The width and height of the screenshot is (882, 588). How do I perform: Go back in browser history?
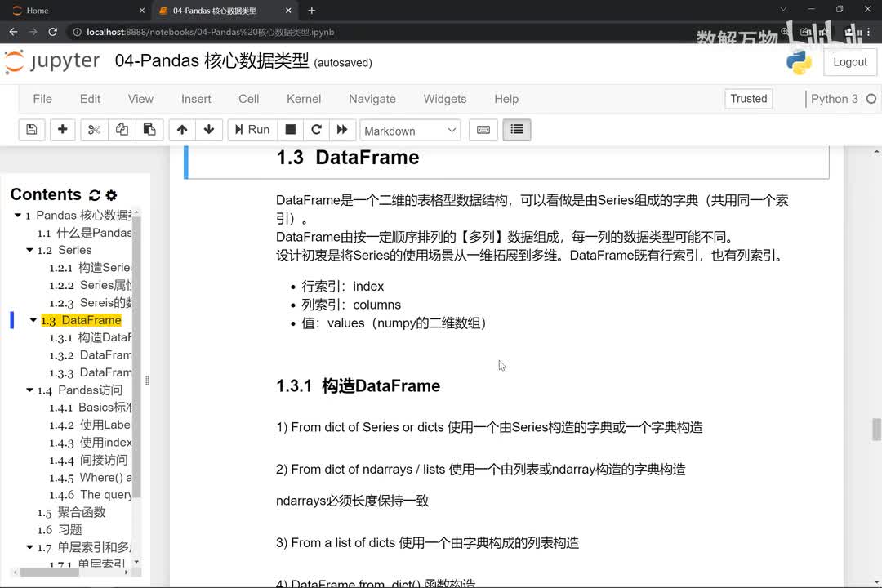(14, 32)
